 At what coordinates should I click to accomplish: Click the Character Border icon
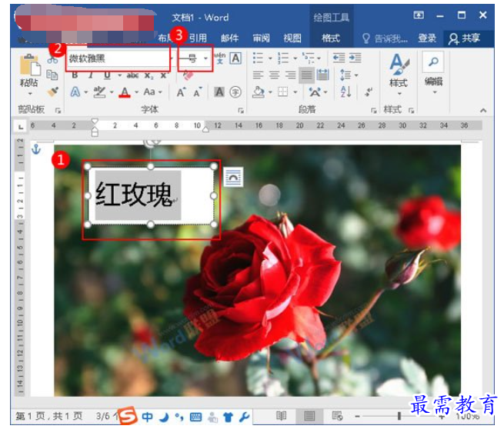tap(235, 58)
